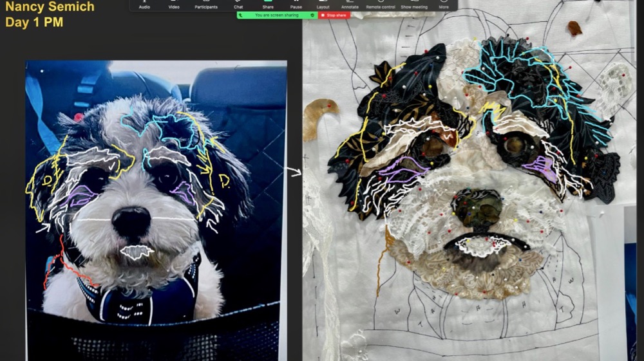This screenshot has width=644, height=361.
Task: Open the More options menu
Action: click(444, 5)
